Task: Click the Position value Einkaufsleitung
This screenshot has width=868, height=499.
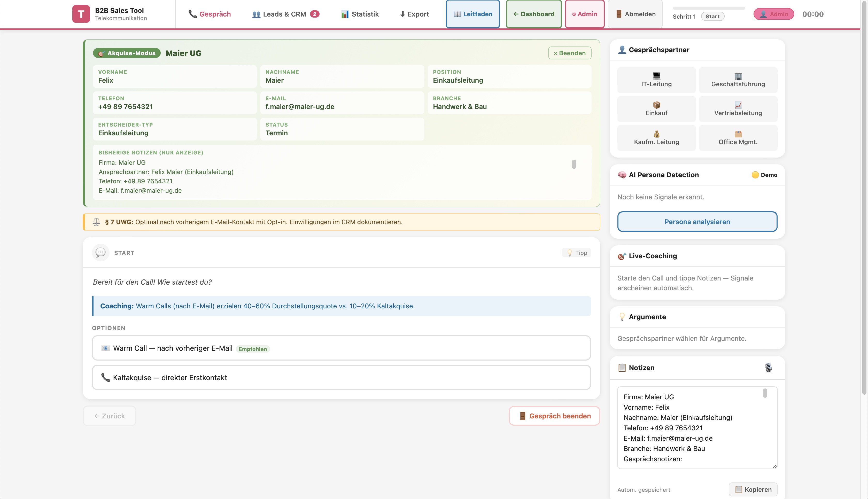Action: pyautogui.click(x=458, y=80)
